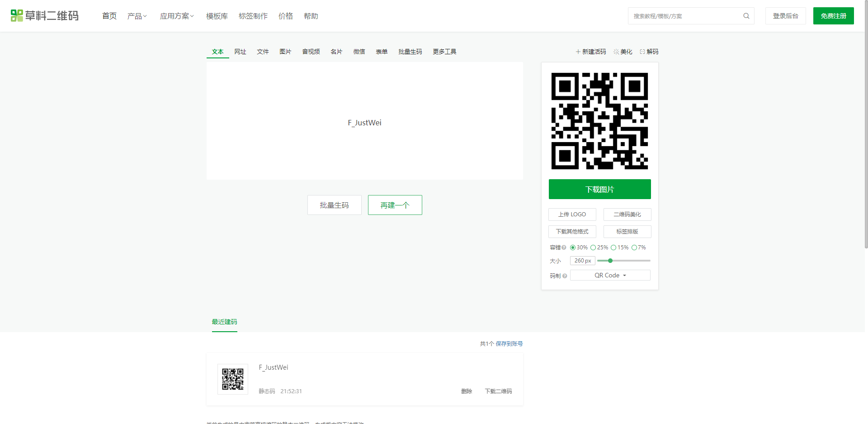Image resolution: width=868 pixels, height=424 pixels.
Task: Click 删除 in F_JustWei row
Action: point(467,391)
